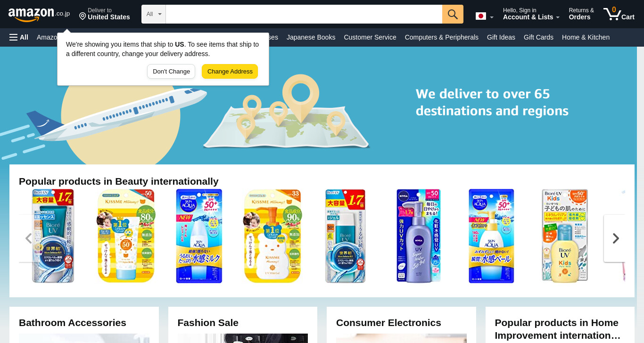The width and height of the screenshot is (644, 343).
Task: Click the Japan flag language icon
Action: click(481, 16)
